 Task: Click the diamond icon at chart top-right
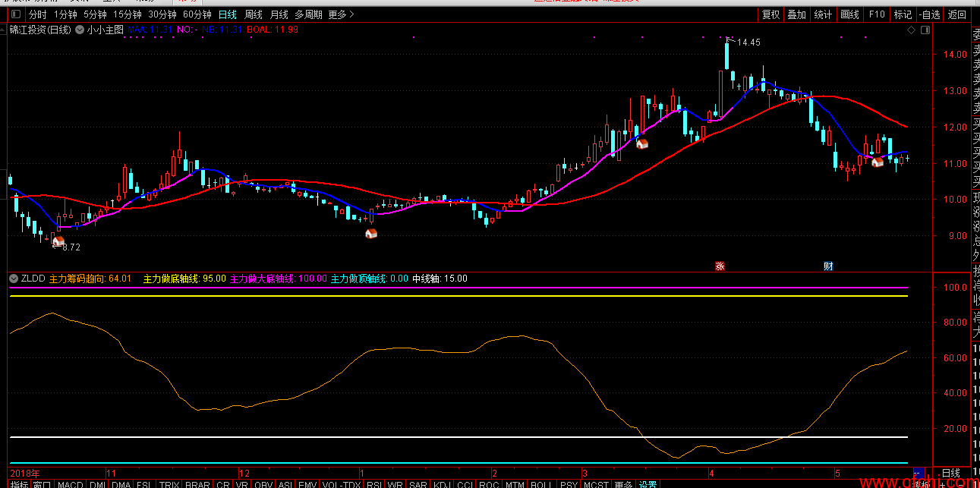point(911,30)
